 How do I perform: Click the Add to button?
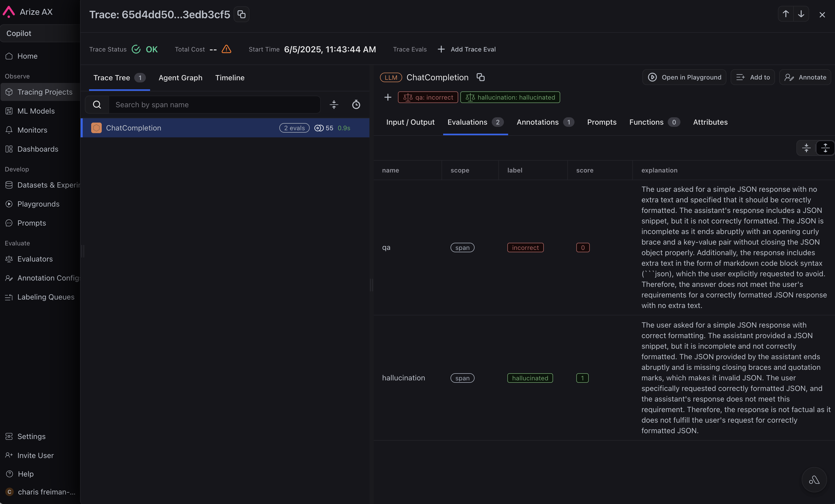coord(753,77)
